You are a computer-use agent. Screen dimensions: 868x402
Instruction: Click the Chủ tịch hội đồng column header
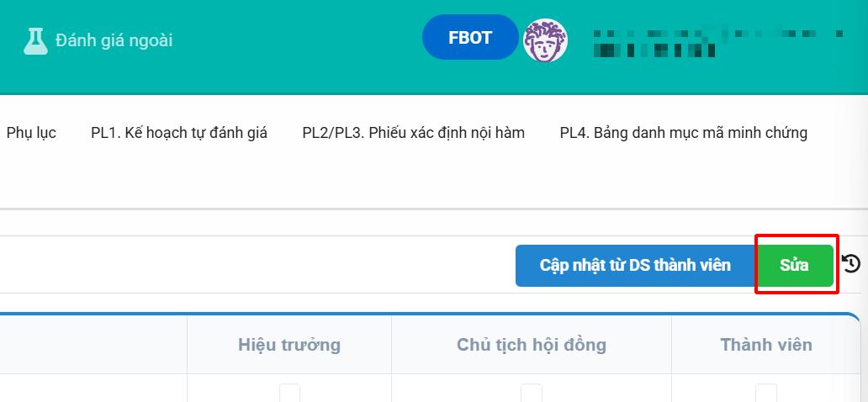[532, 345]
